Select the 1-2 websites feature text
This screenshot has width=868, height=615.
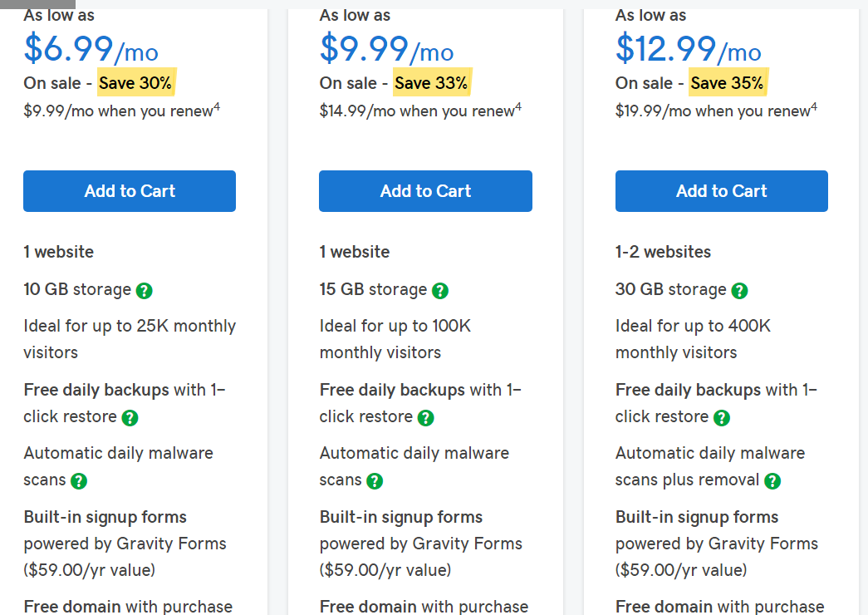(x=663, y=252)
